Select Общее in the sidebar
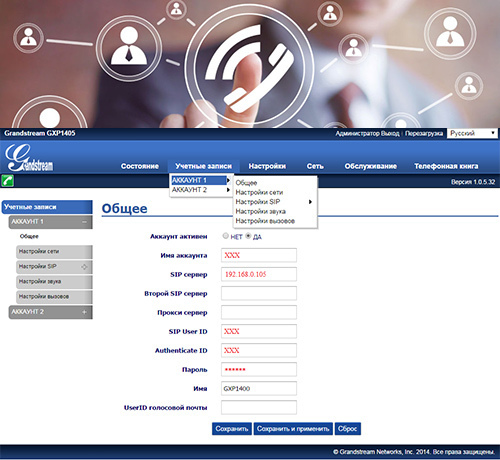The width and height of the screenshot is (500, 460). pyautogui.click(x=29, y=236)
